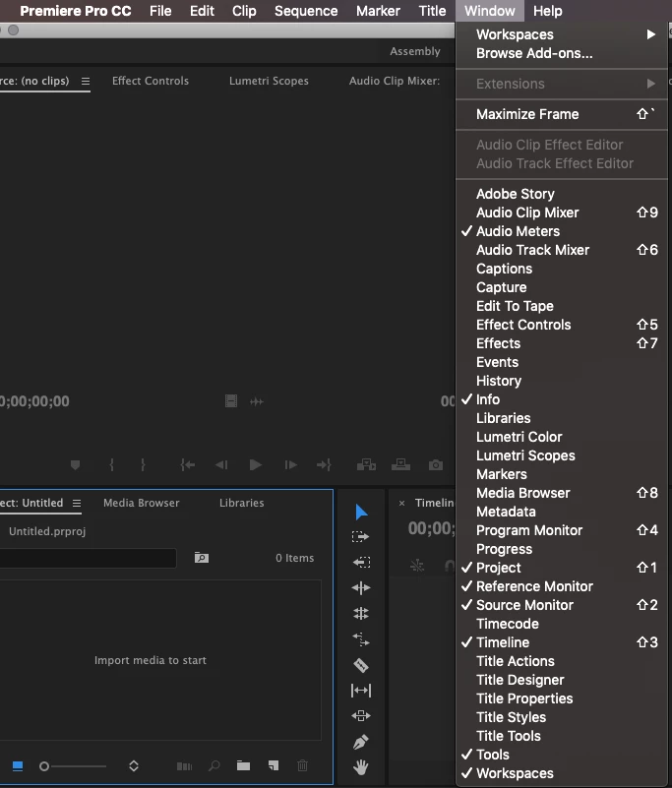The width and height of the screenshot is (672, 788).
Task: Open the File menu
Action: (x=160, y=11)
